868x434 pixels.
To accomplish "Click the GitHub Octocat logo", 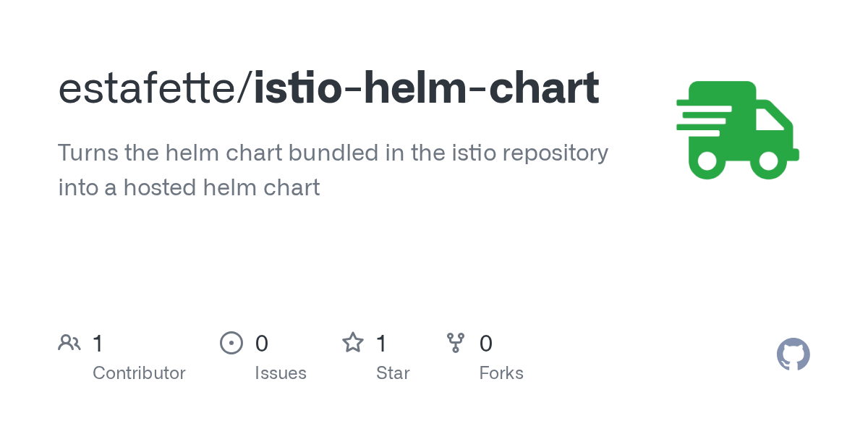I will (793, 354).
